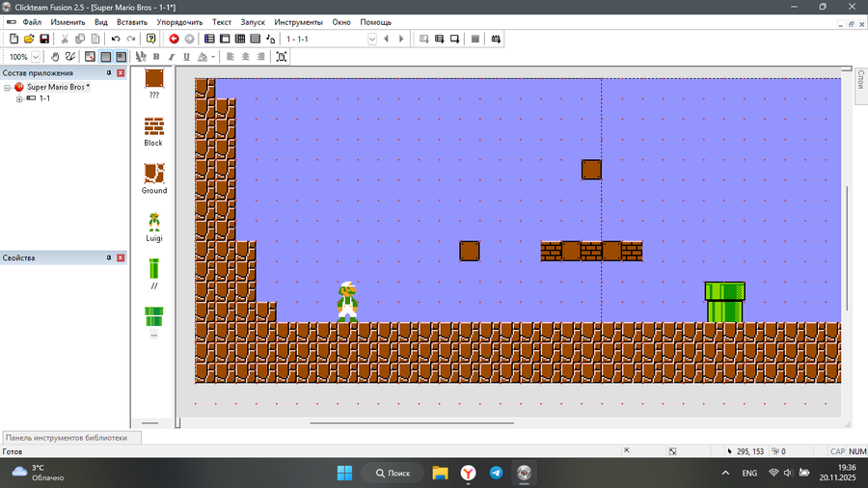Image resolution: width=868 pixels, height=488 pixels.
Task: Save the application with the floppy icon
Action: tap(44, 39)
